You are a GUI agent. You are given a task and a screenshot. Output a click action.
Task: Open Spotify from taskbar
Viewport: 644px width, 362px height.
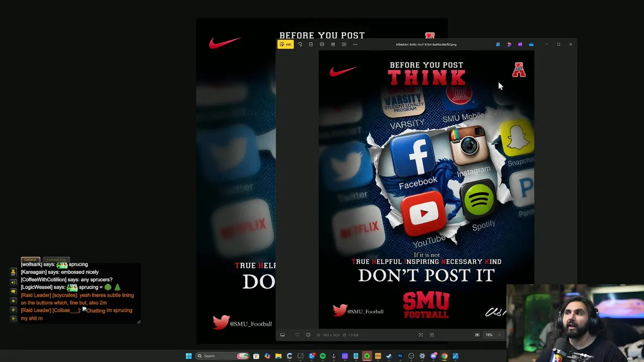click(x=323, y=356)
